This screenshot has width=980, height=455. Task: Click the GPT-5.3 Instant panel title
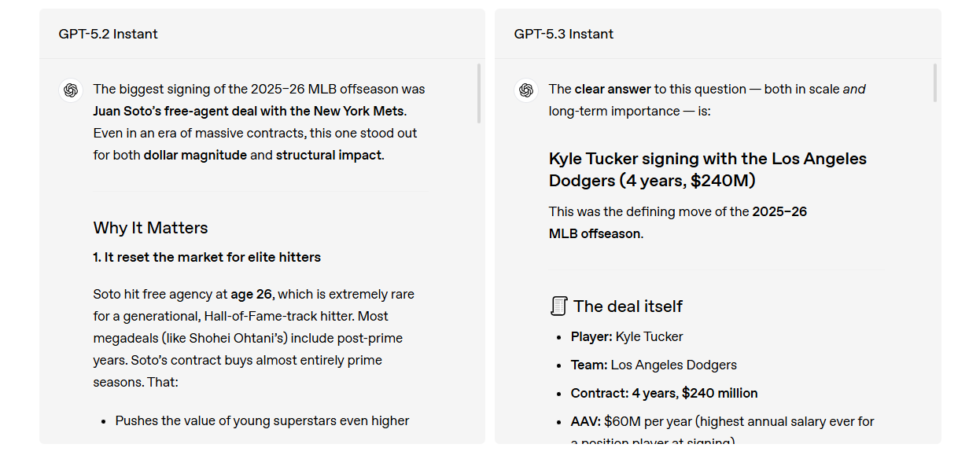(563, 34)
